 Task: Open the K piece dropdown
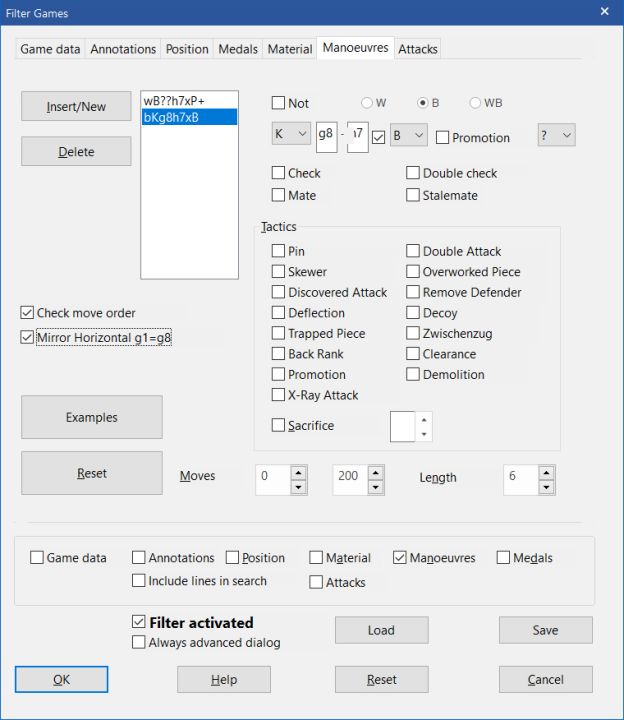(x=291, y=136)
